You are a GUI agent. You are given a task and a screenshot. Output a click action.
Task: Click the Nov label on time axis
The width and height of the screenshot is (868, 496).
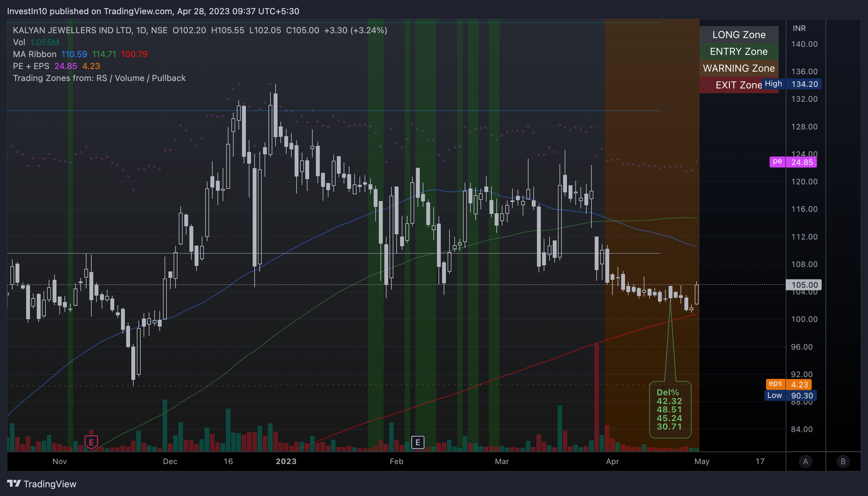pos(60,461)
